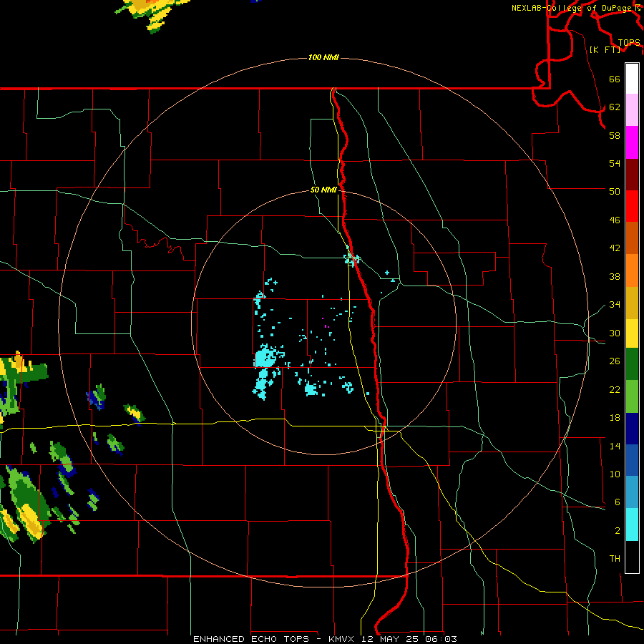Click the white 66 kft legend swatch
The image size is (644, 644).
(x=632, y=79)
